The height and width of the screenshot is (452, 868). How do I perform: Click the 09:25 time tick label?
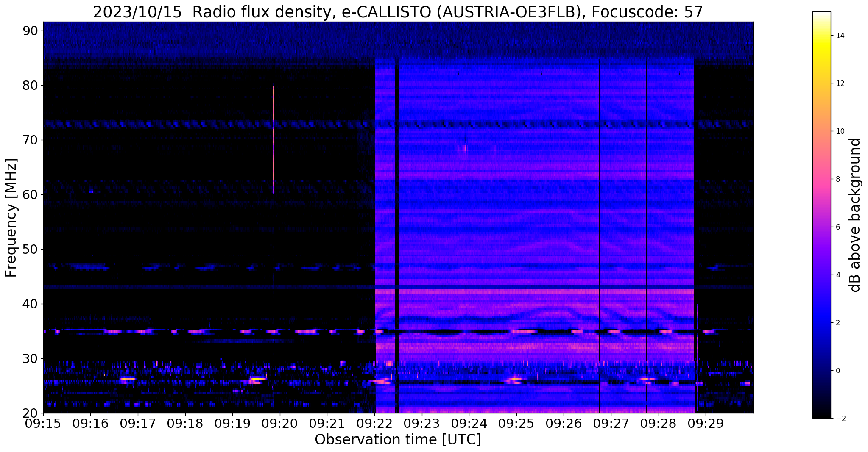point(516,423)
